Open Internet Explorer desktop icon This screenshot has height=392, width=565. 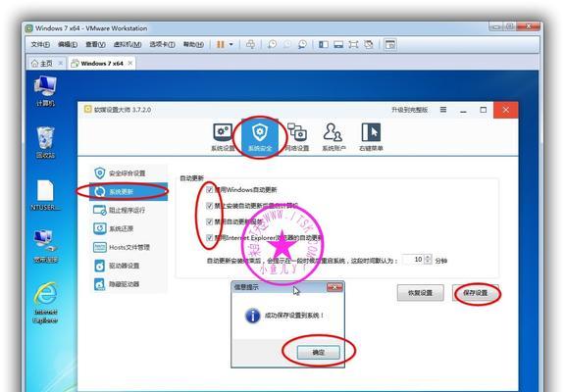[46, 303]
